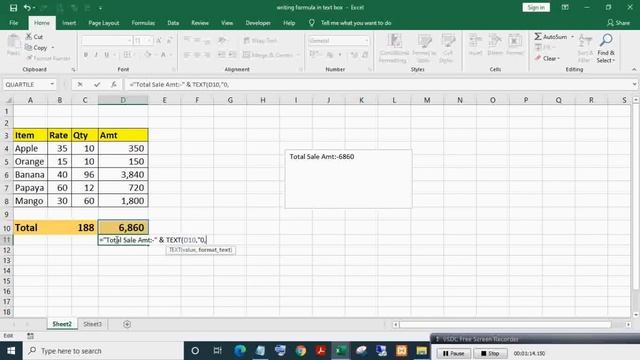
Task: Toggle Underline formatting button
Action: (107, 55)
